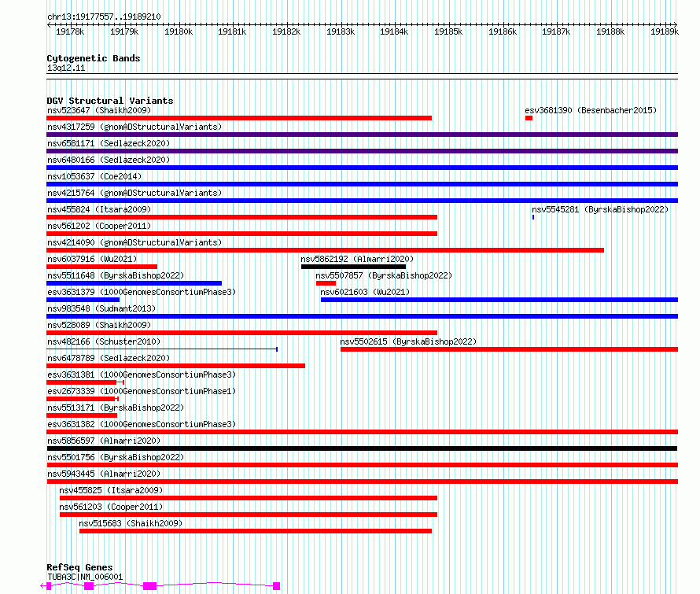This screenshot has width=700, height=594.
Task: Click the short red nsv5507857 bar
Action: 326,283
